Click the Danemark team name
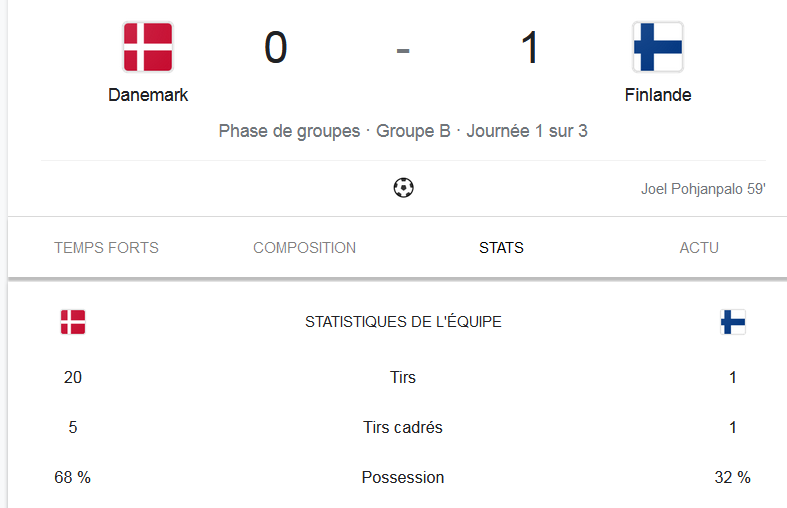This screenshot has height=508, width=787. point(148,95)
